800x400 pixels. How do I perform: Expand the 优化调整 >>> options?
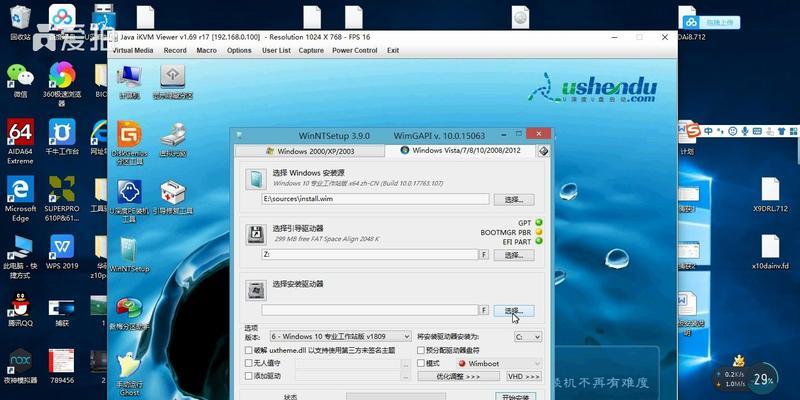[x=458, y=376]
